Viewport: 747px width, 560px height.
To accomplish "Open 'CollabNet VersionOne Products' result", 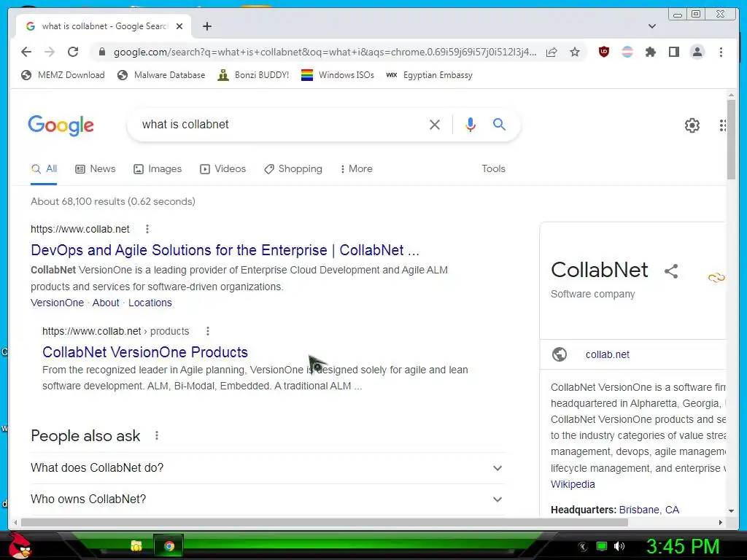I will (x=145, y=352).
